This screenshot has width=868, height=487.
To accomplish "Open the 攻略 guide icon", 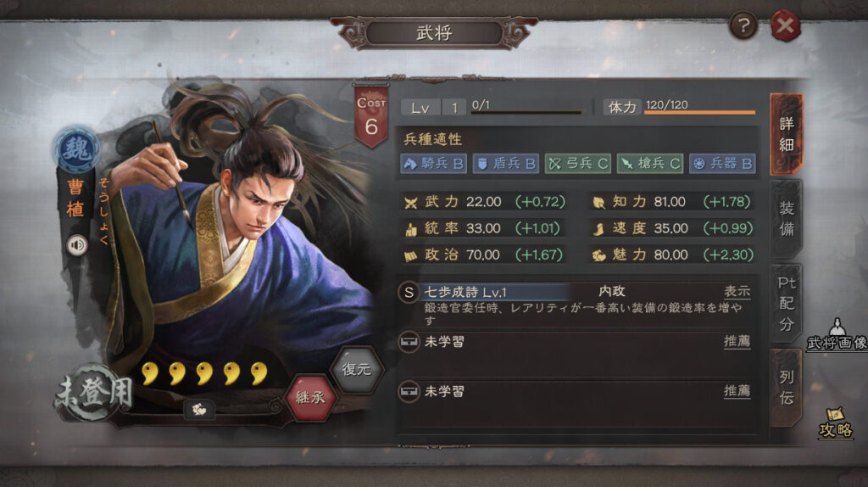I will (x=835, y=423).
